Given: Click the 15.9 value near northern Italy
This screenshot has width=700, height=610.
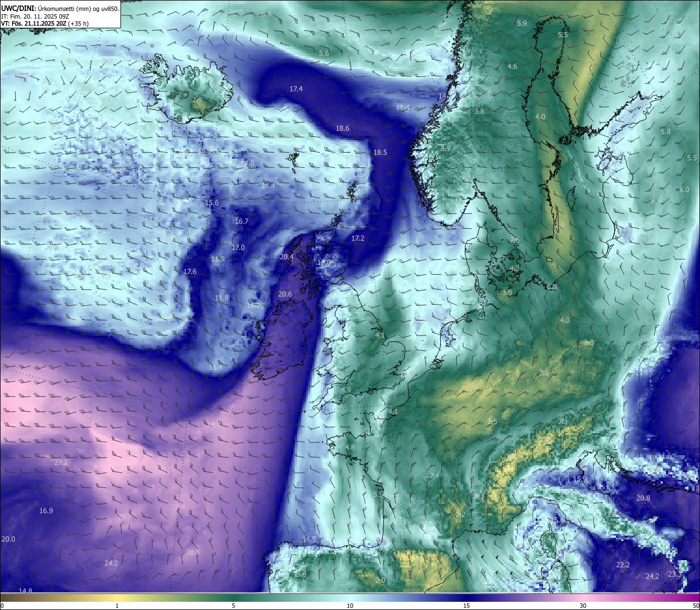Looking at the screenshot, I should click(580, 479).
